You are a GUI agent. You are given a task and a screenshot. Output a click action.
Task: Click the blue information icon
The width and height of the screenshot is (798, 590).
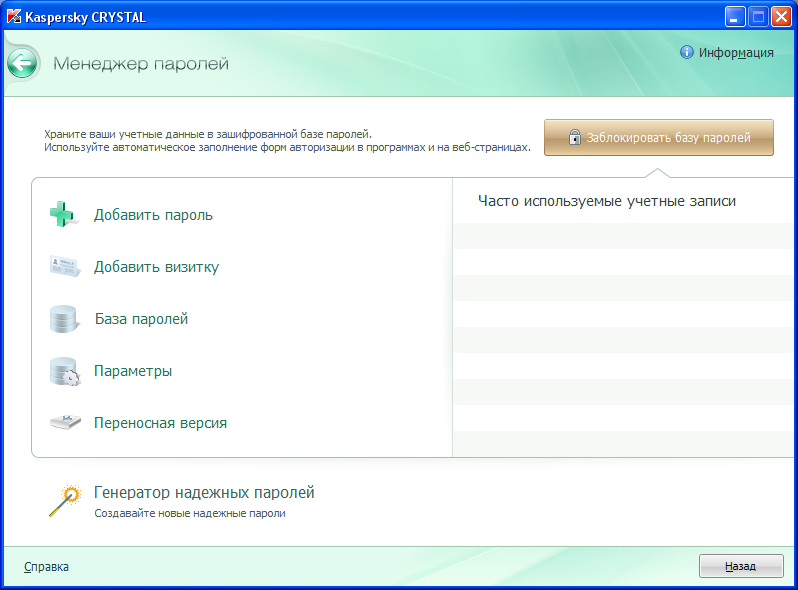[x=687, y=52]
